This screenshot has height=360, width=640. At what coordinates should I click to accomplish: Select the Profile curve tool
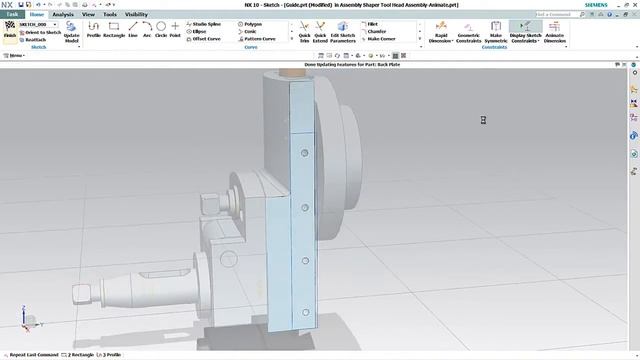pyautogui.click(x=93, y=30)
